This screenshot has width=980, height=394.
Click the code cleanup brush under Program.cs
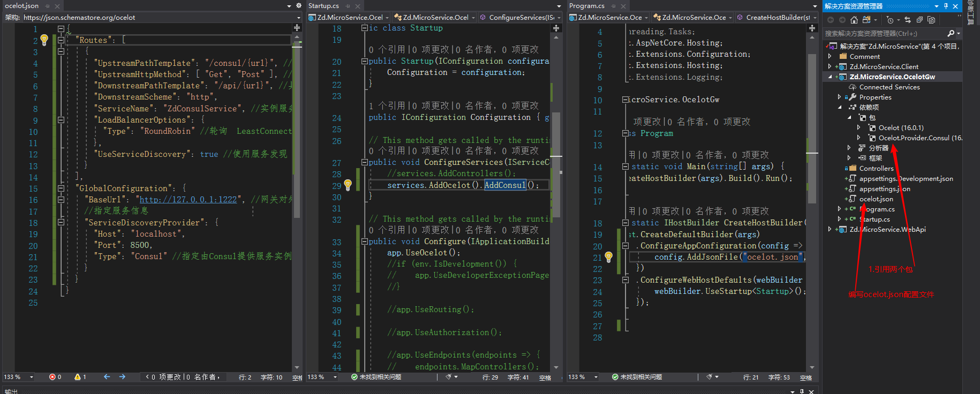coord(710,377)
